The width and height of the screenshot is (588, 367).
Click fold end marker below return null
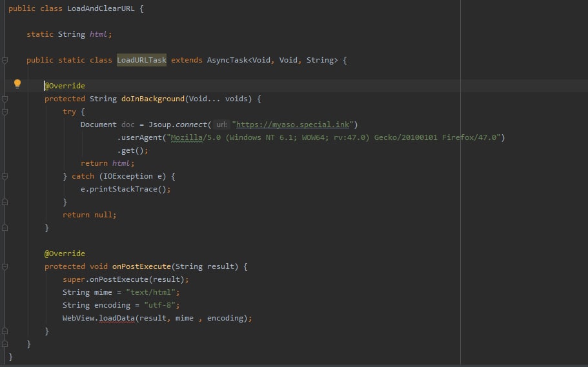[5, 228]
